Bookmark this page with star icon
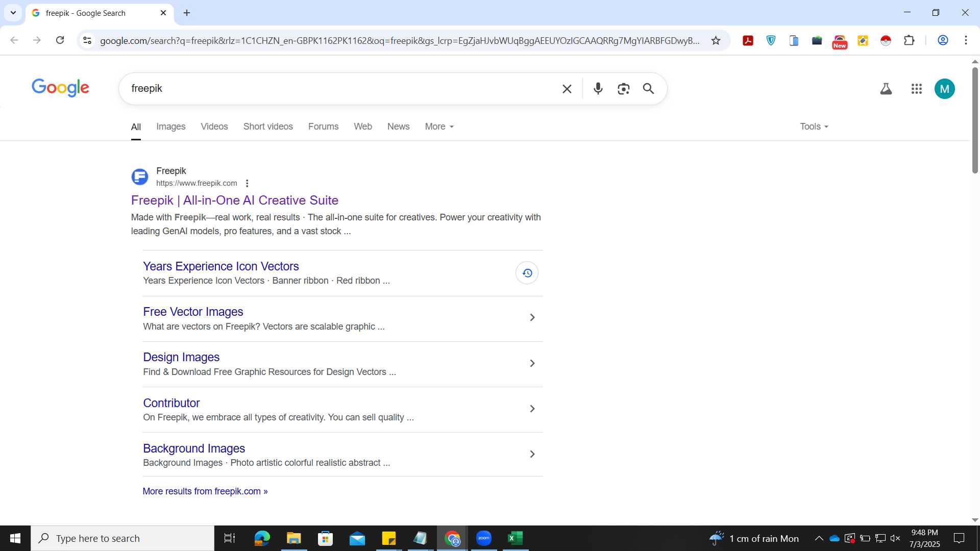This screenshot has height=551, width=980. pos(716,40)
